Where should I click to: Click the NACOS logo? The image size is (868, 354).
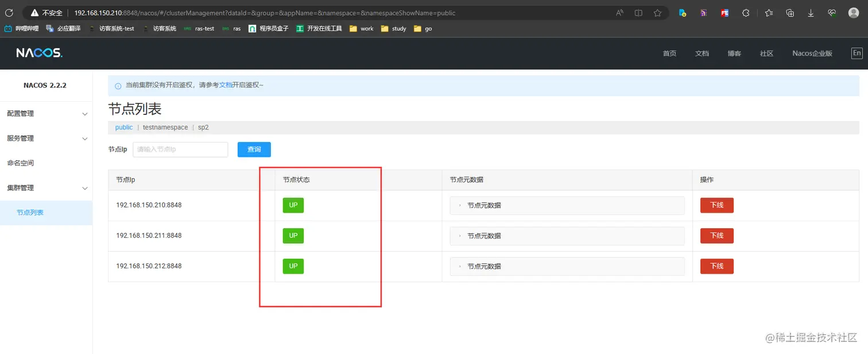pyautogui.click(x=39, y=53)
